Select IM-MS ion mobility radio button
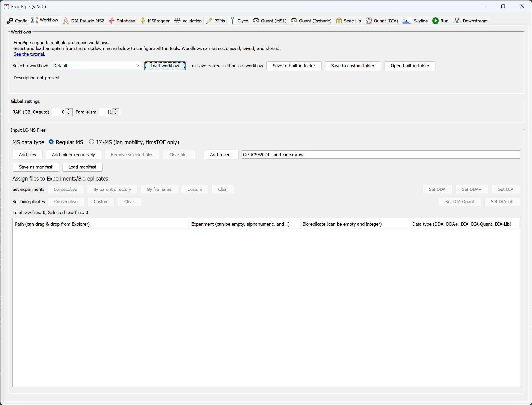The image size is (532, 405). (91, 142)
